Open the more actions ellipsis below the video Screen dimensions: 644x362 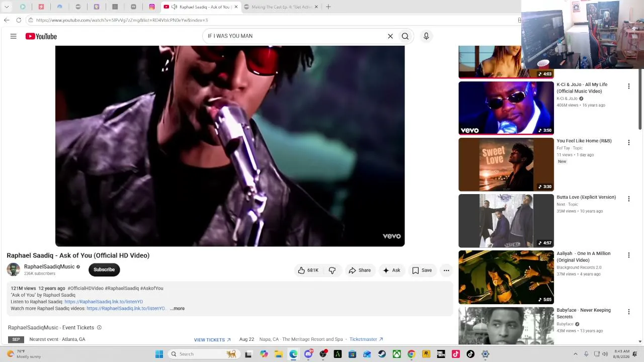[446, 270]
